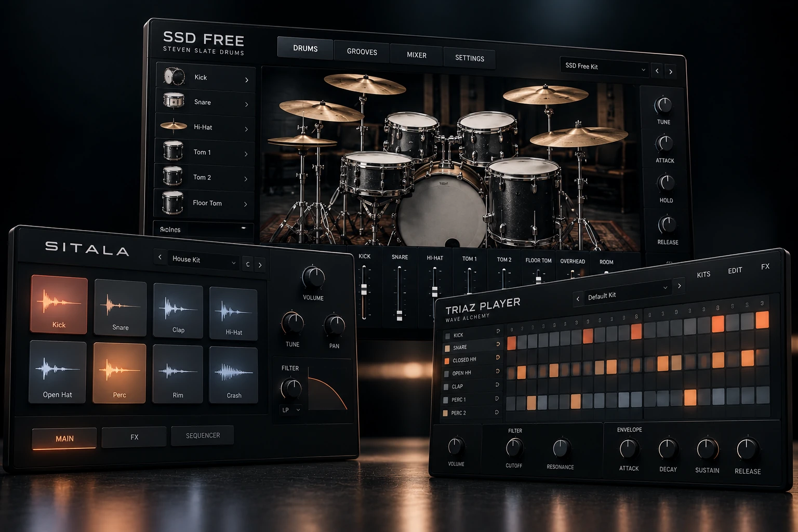Toggle the PERC 2 track checkbox in Triaz
The height and width of the screenshot is (532, 798).
point(445,414)
